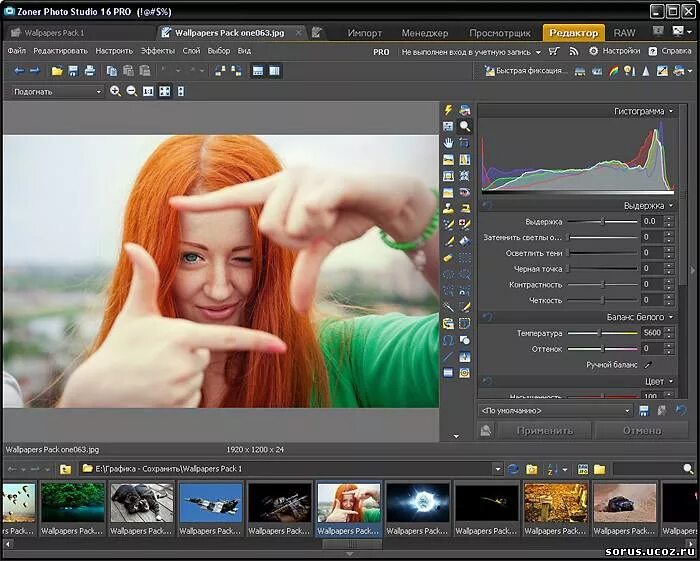Collapse the side panel with right-edge arrow

[x=693, y=270]
